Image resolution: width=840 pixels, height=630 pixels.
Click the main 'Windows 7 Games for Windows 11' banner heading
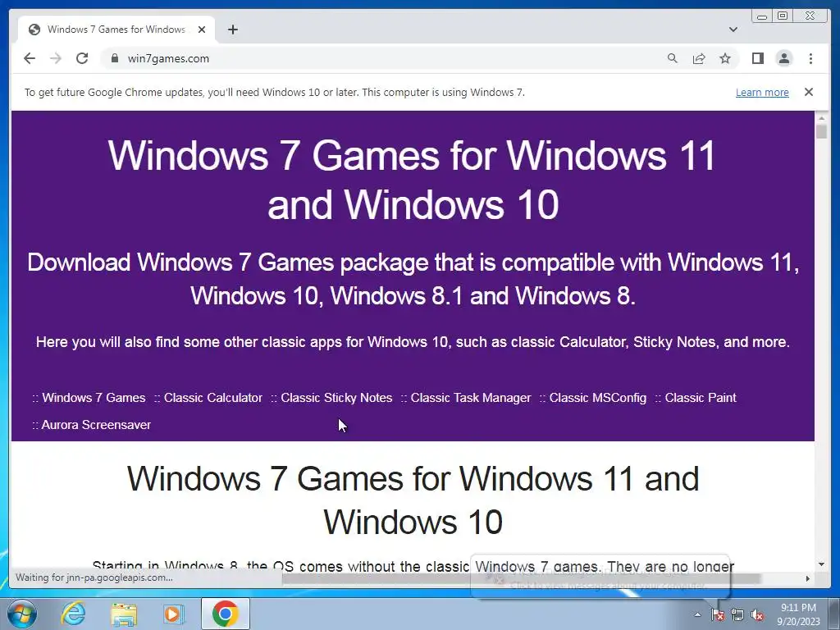tap(413, 180)
